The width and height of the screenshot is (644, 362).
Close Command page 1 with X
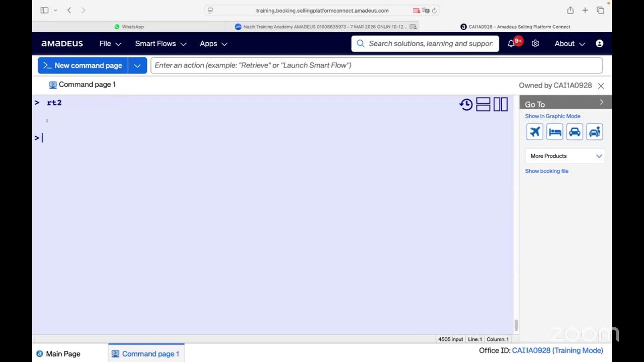(601, 86)
